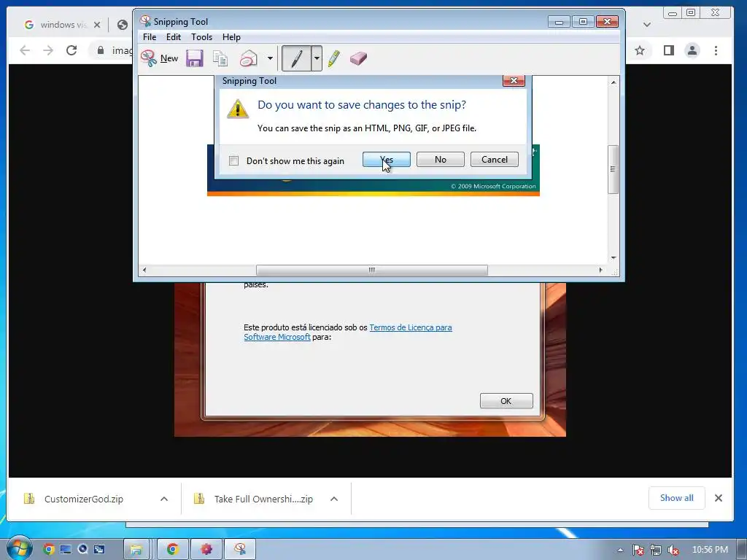747x560 pixels.
Task: Click the warning triangle icon in dialog
Action: (x=238, y=109)
